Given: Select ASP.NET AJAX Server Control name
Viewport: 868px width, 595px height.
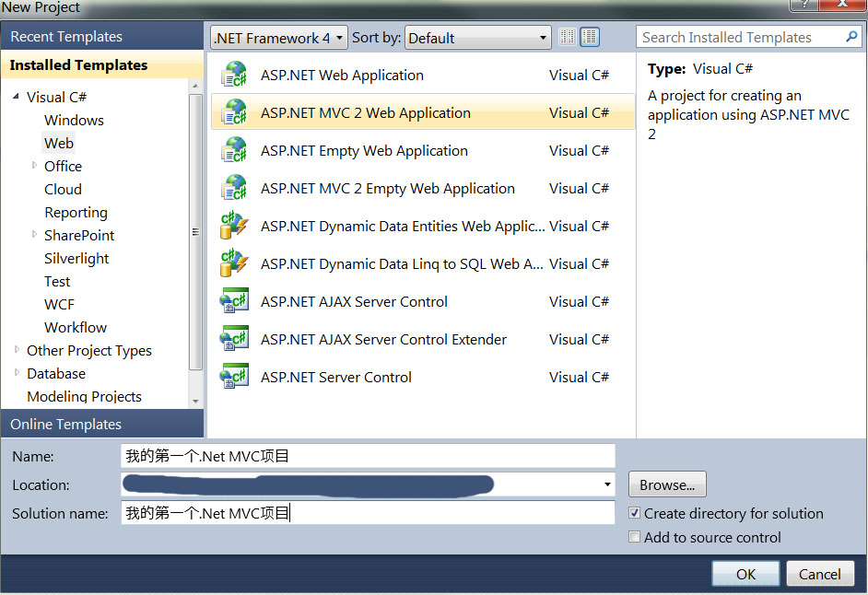Looking at the screenshot, I should click(354, 302).
